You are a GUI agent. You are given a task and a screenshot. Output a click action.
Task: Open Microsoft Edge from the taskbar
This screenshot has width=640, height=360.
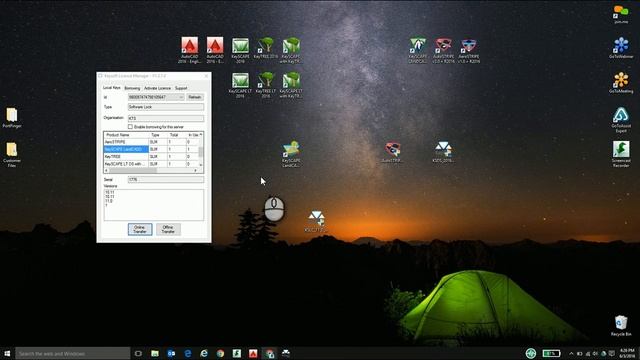187,353
